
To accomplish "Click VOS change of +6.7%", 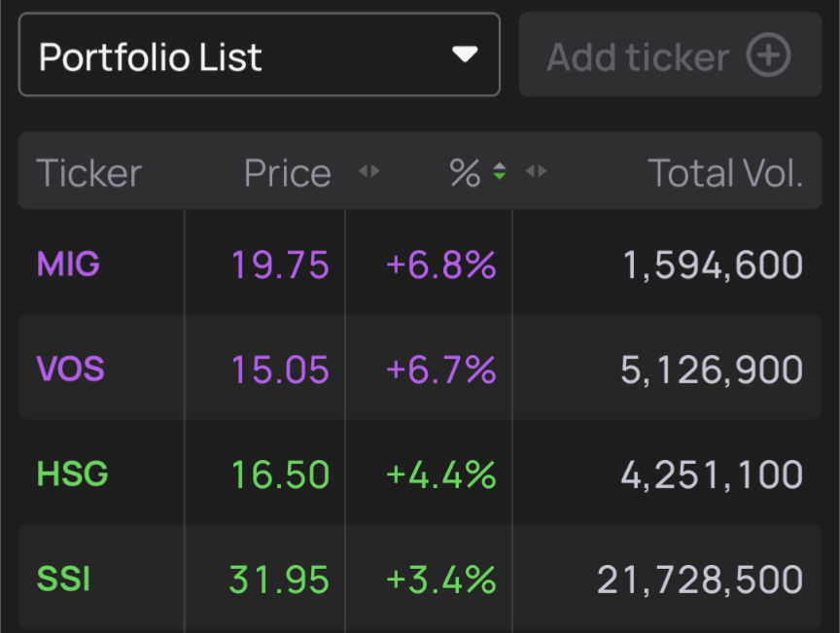I will [x=441, y=369].
